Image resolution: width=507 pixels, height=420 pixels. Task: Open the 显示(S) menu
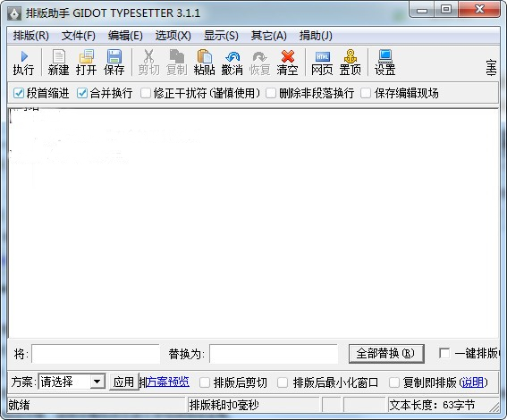[221, 36]
